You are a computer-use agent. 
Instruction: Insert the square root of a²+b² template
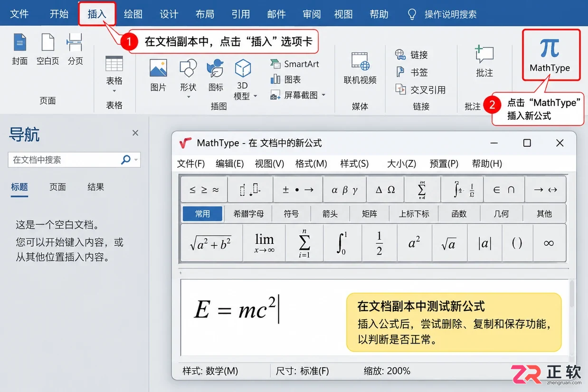[211, 243]
